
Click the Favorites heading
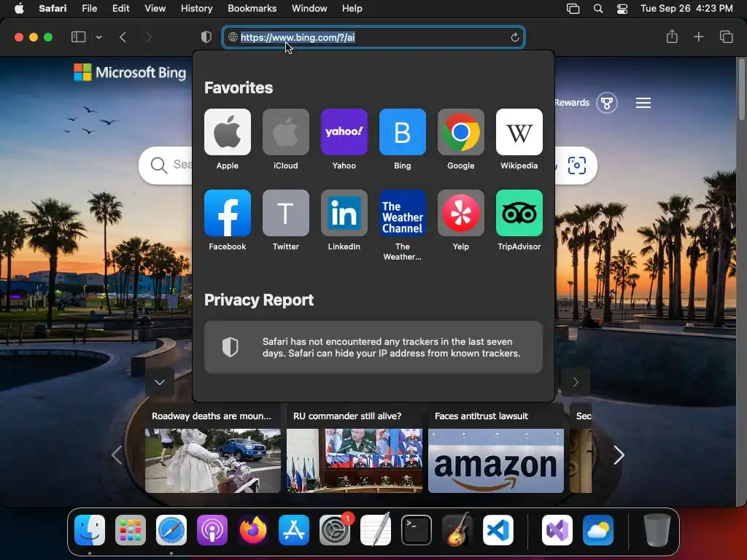click(x=239, y=87)
